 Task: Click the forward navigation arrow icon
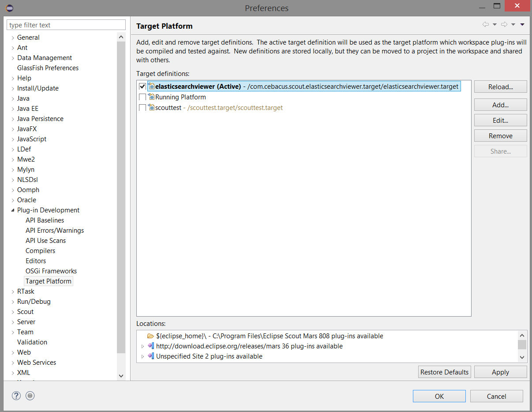[504, 25]
